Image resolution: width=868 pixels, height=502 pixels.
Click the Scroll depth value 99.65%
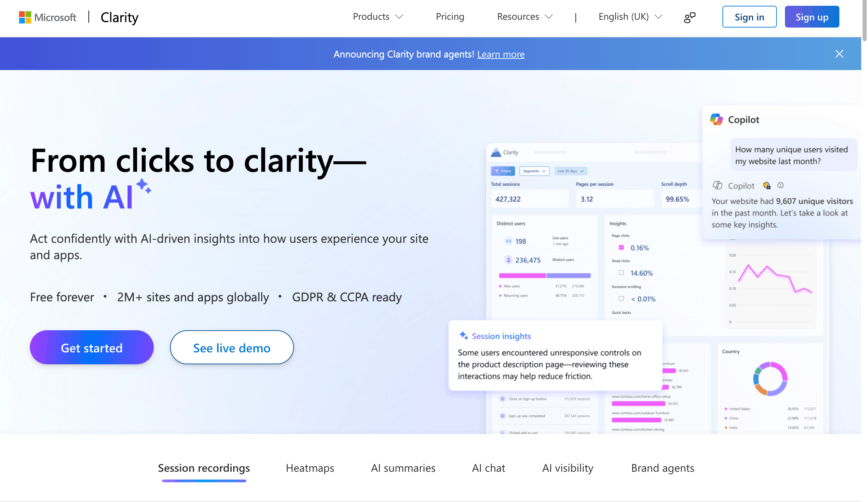tap(677, 199)
